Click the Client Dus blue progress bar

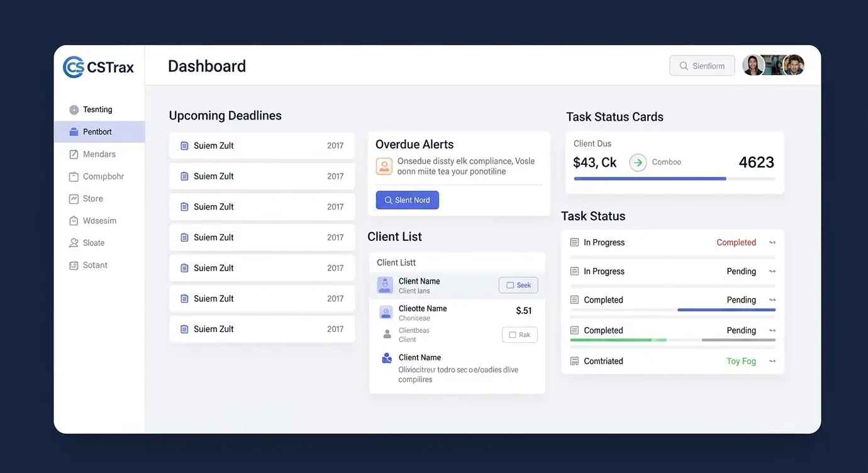(x=650, y=179)
